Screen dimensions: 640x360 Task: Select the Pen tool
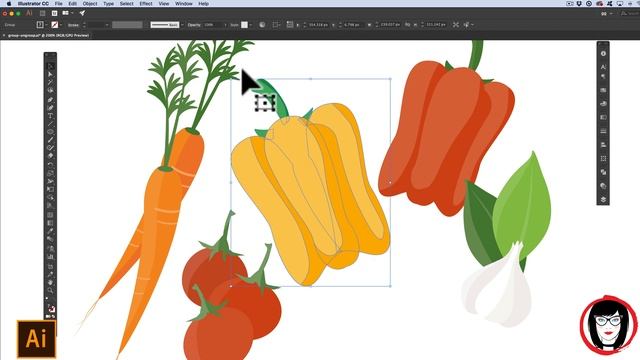[x=50, y=100]
